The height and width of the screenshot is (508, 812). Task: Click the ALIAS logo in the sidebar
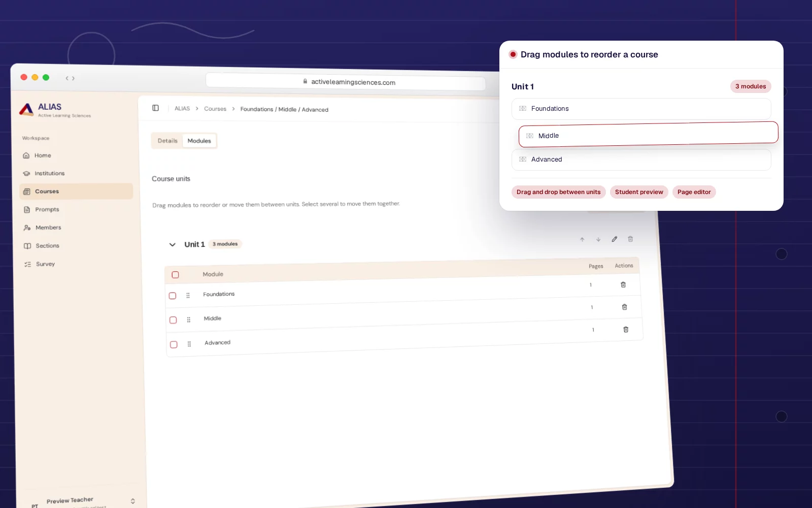tap(54, 110)
